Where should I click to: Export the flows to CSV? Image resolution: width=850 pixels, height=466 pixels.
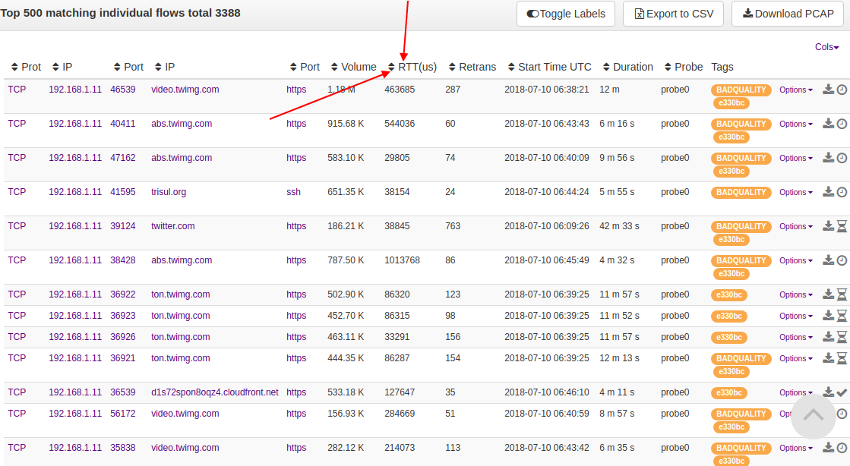tap(672, 14)
